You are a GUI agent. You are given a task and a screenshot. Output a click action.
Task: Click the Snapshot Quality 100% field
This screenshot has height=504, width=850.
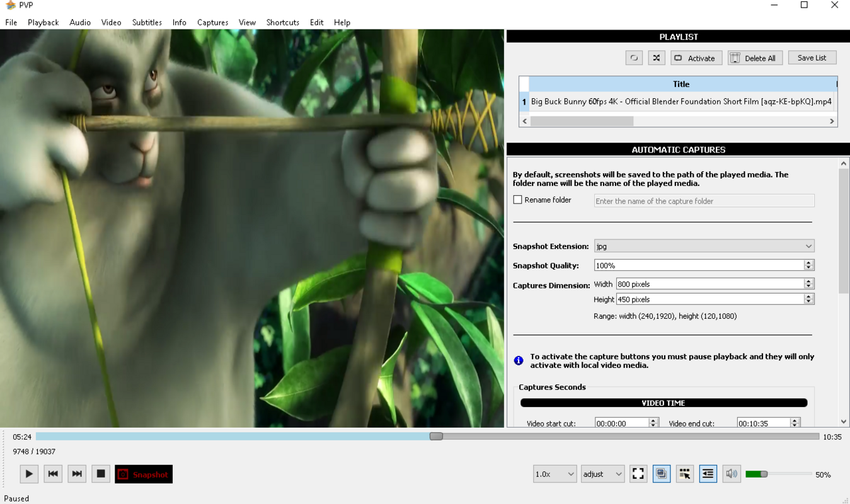click(x=699, y=265)
